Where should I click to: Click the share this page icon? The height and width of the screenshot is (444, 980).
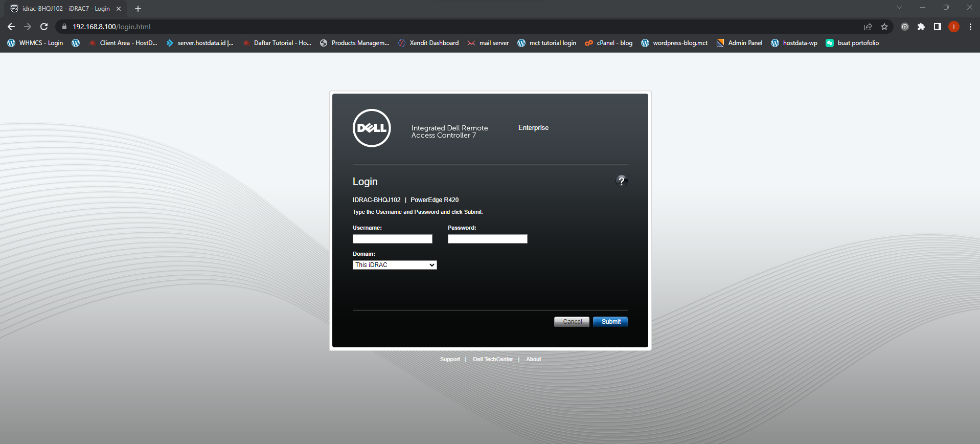[868, 27]
